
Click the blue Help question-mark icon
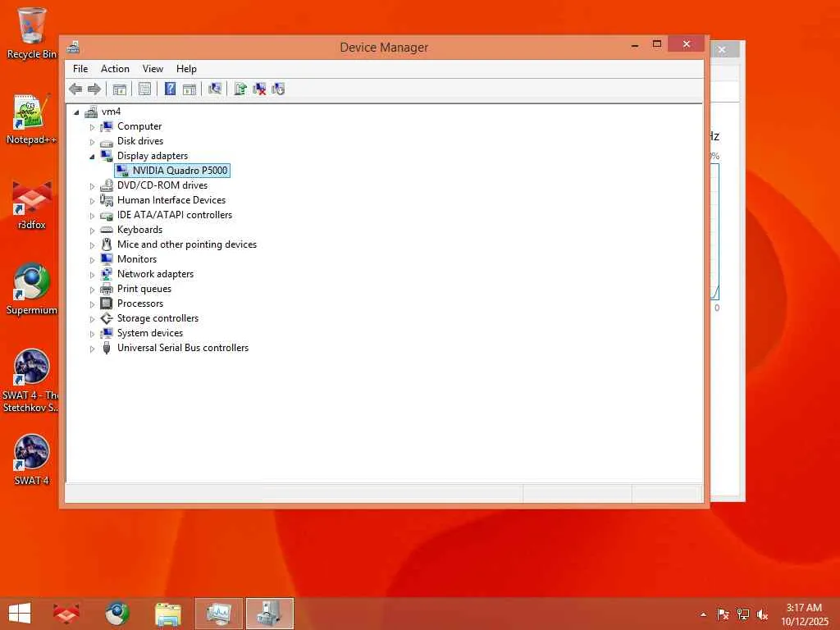point(170,89)
